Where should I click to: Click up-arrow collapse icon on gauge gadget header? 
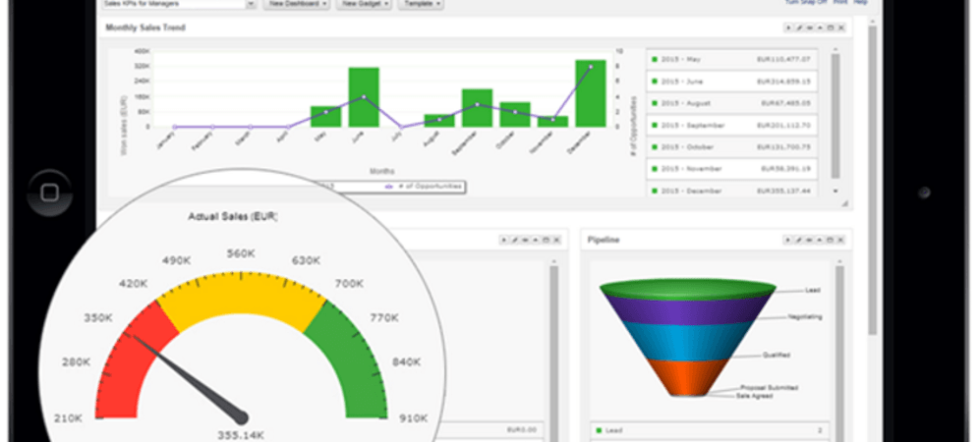(536, 240)
